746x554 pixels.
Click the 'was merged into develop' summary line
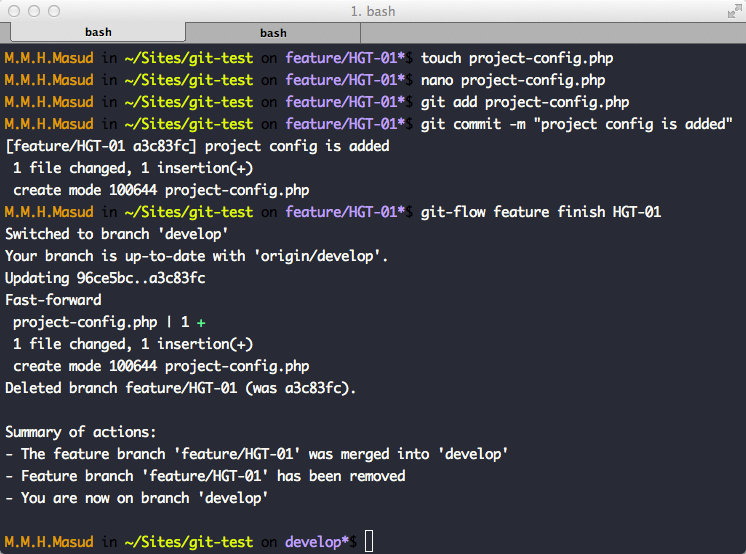(256, 454)
